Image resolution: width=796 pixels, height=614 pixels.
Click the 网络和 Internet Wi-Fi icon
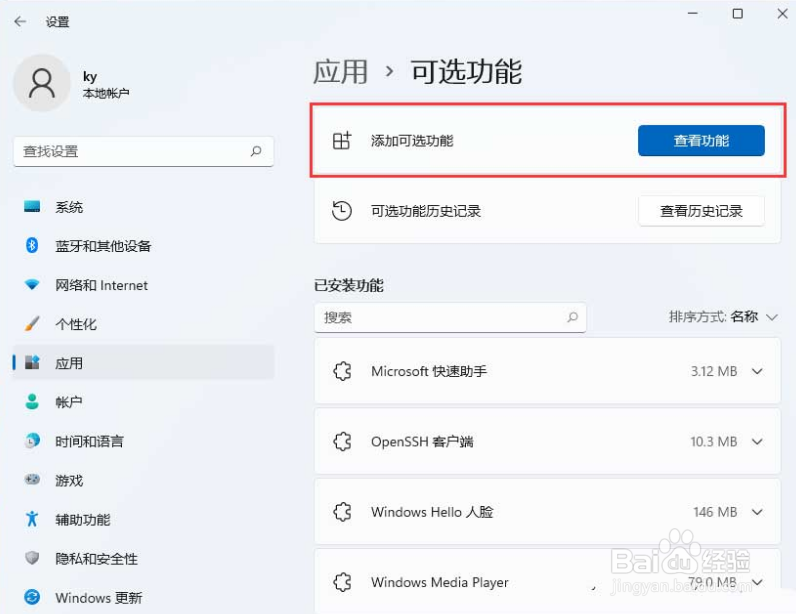click(x=32, y=284)
